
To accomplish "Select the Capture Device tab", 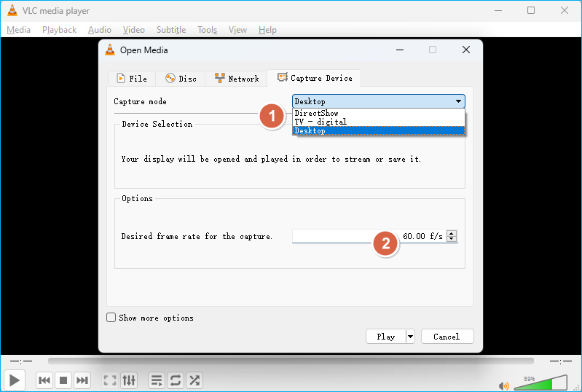I will (x=315, y=78).
